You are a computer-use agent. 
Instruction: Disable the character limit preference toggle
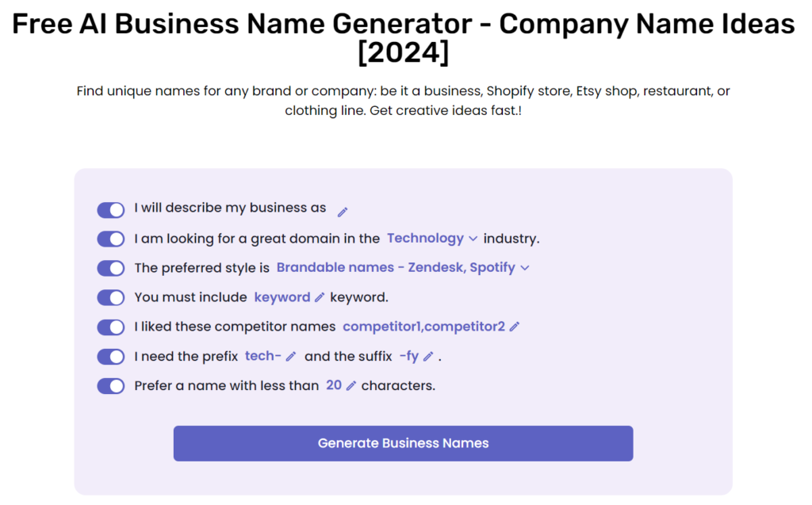pyautogui.click(x=110, y=386)
